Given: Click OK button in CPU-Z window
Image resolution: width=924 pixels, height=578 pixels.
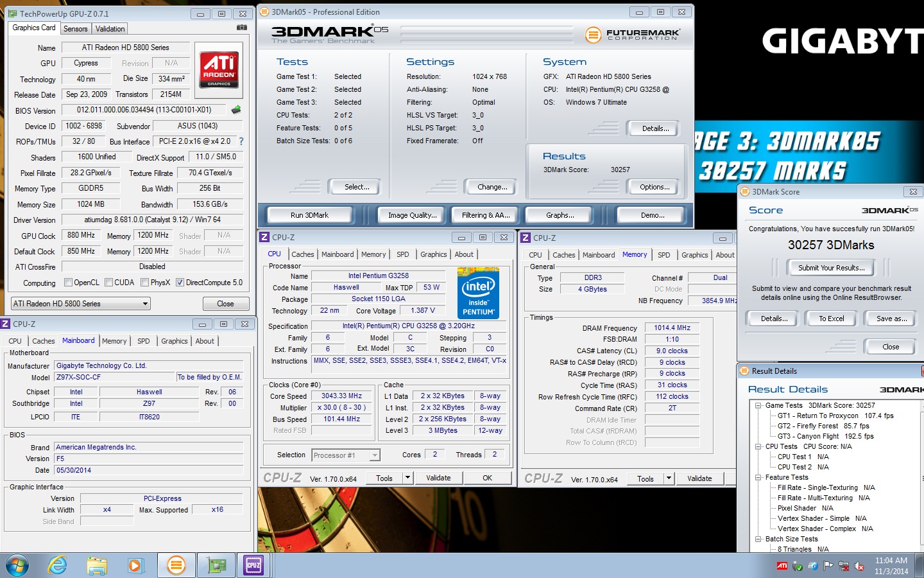Looking at the screenshot, I should point(488,478).
